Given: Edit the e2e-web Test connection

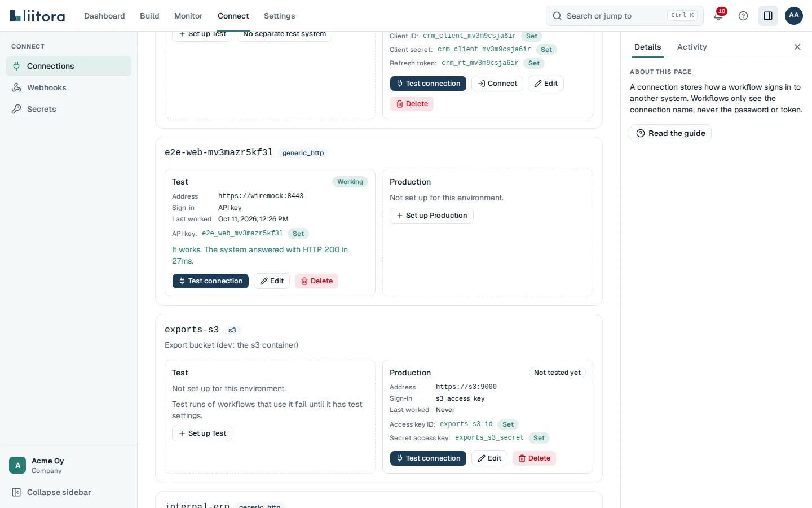Looking at the screenshot, I should click(x=272, y=281).
